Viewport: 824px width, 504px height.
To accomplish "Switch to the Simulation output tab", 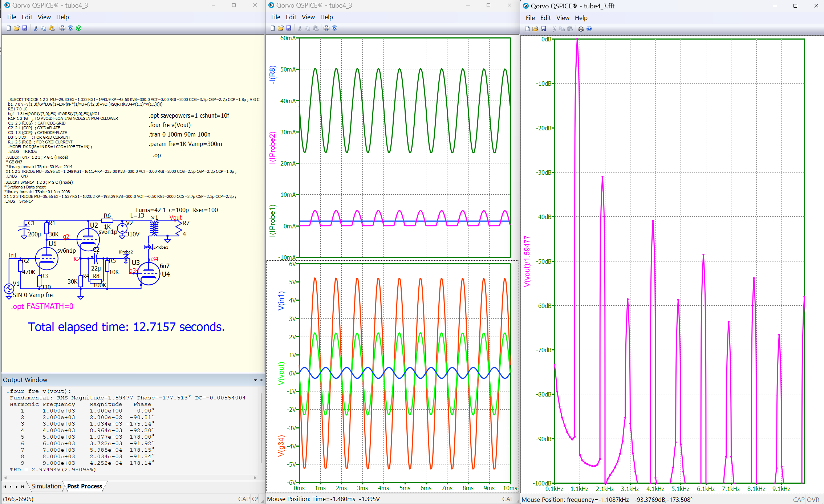I will pyautogui.click(x=46, y=486).
